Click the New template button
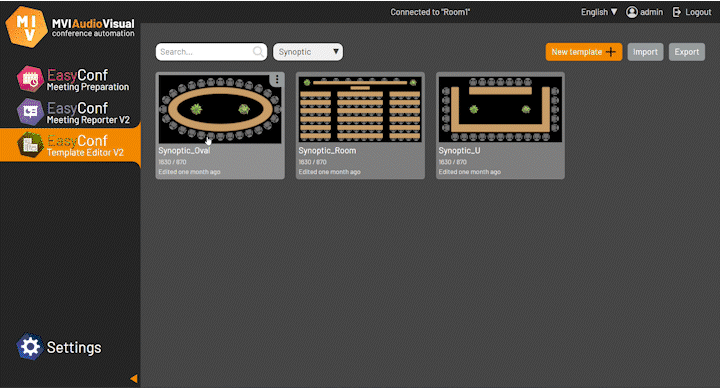This screenshot has width=720, height=388. tap(584, 52)
